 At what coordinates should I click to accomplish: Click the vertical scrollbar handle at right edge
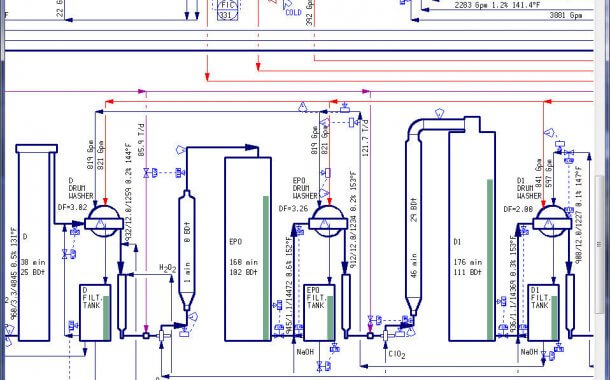(599, 243)
